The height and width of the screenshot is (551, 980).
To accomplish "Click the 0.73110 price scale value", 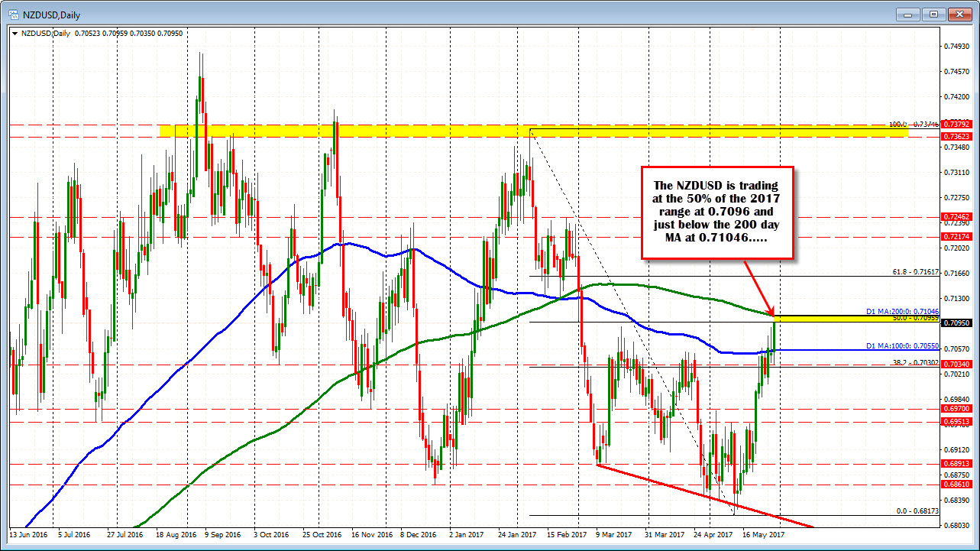I will (957, 173).
